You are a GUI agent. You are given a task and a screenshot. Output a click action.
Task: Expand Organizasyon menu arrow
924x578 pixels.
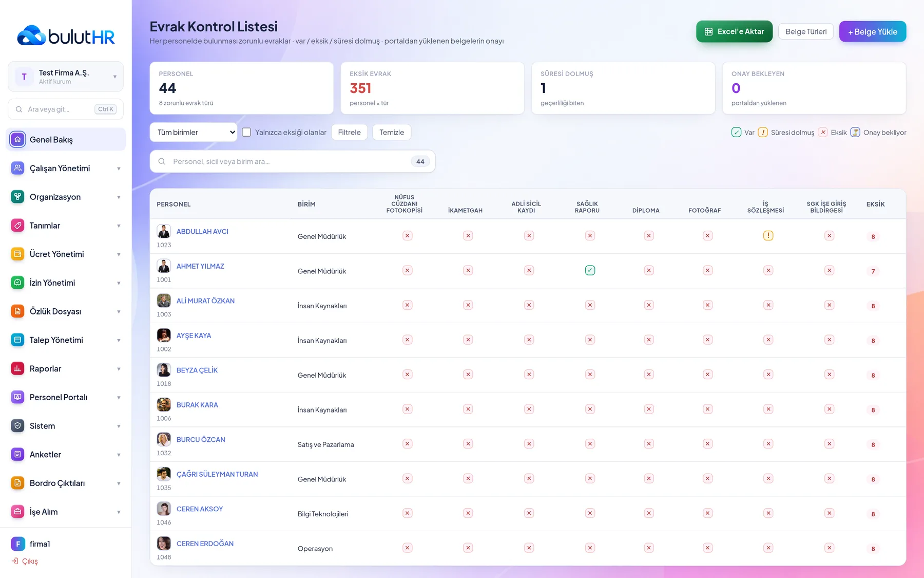pyautogui.click(x=119, y=197)
